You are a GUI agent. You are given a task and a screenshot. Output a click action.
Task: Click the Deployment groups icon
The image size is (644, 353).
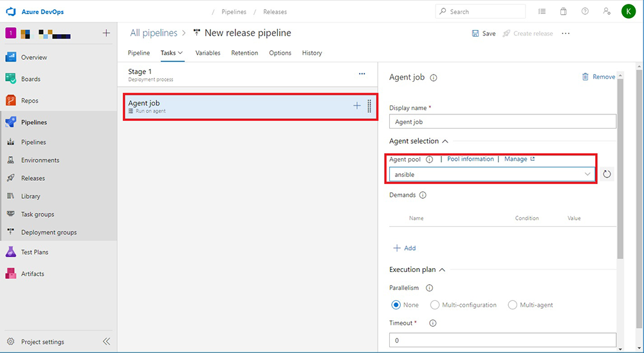click(11, 232)
